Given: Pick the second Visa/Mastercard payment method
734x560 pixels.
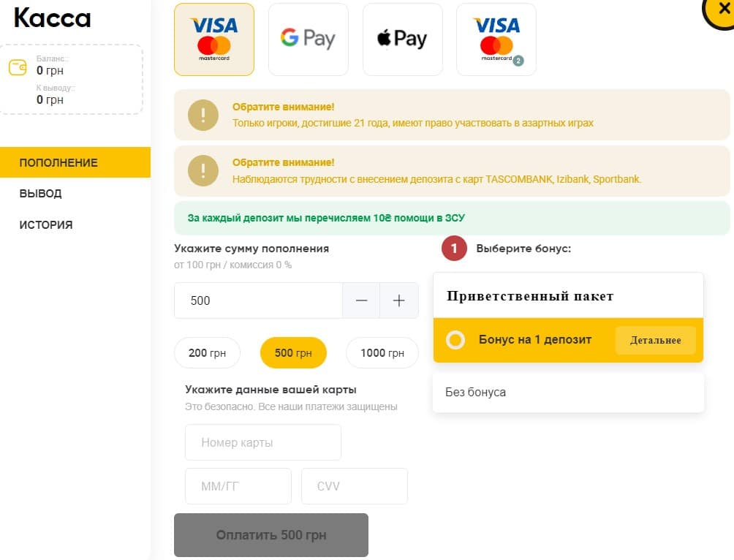Looking at the screenshot, I should (x=496, y=39).
